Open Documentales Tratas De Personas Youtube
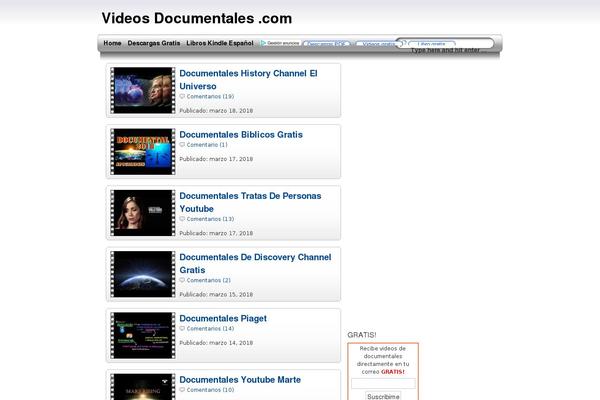This screenshot has height=400, width=600. pyautogui.click(x=250, y=202)
